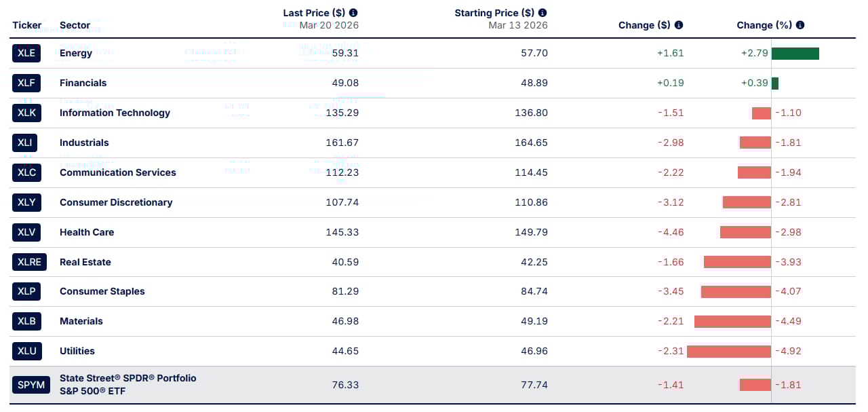Click the info icon beside Change ($)

coord(679,25)
